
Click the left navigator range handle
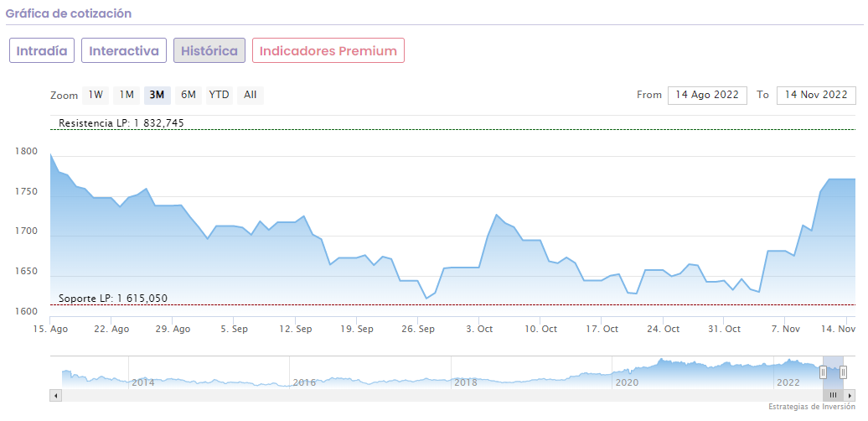[823, 372]
